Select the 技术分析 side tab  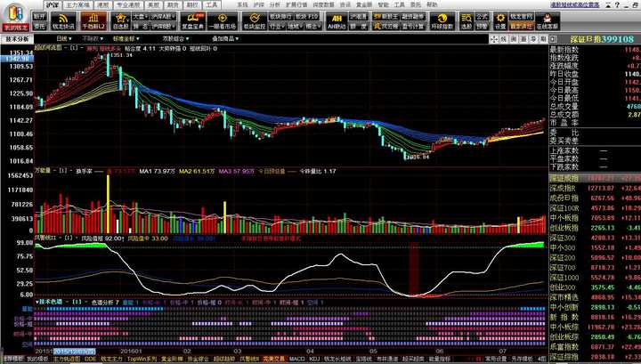pyautogui.click(x=17, y=39)
